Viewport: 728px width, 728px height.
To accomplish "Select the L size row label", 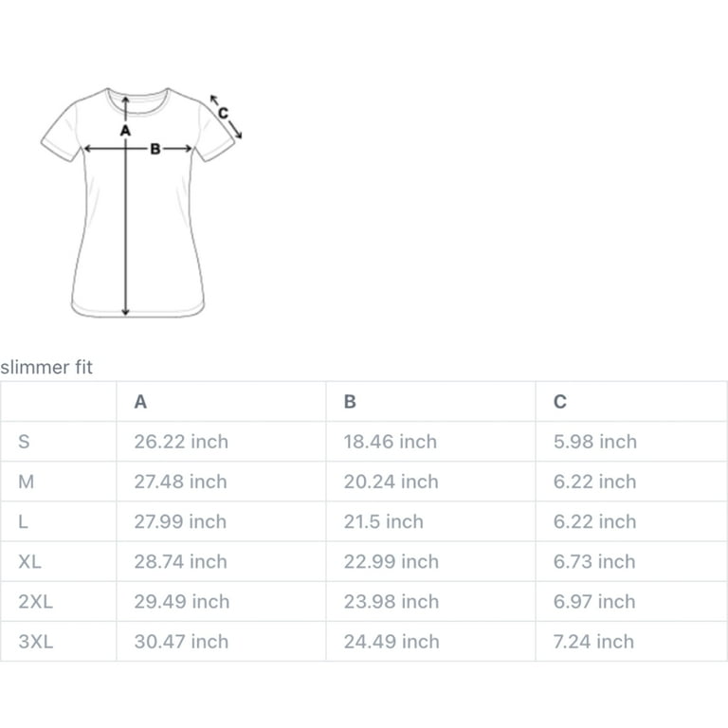I will tap(23, 521).
